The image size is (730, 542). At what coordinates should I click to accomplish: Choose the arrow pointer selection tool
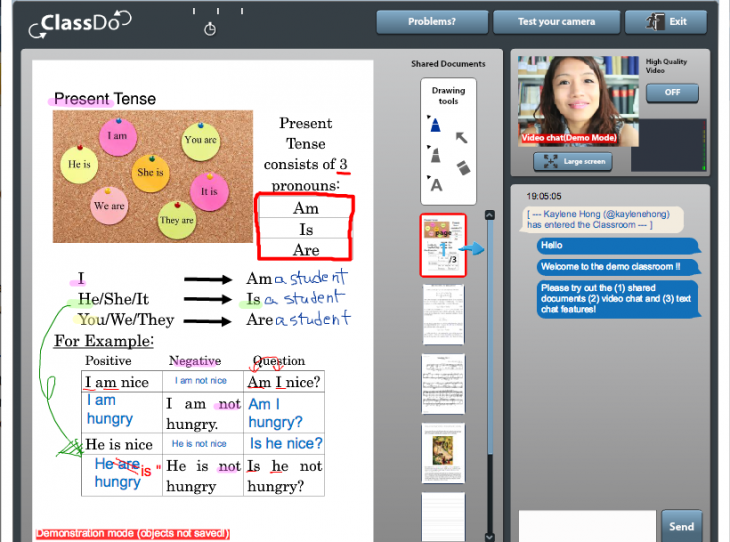point(462,138)
